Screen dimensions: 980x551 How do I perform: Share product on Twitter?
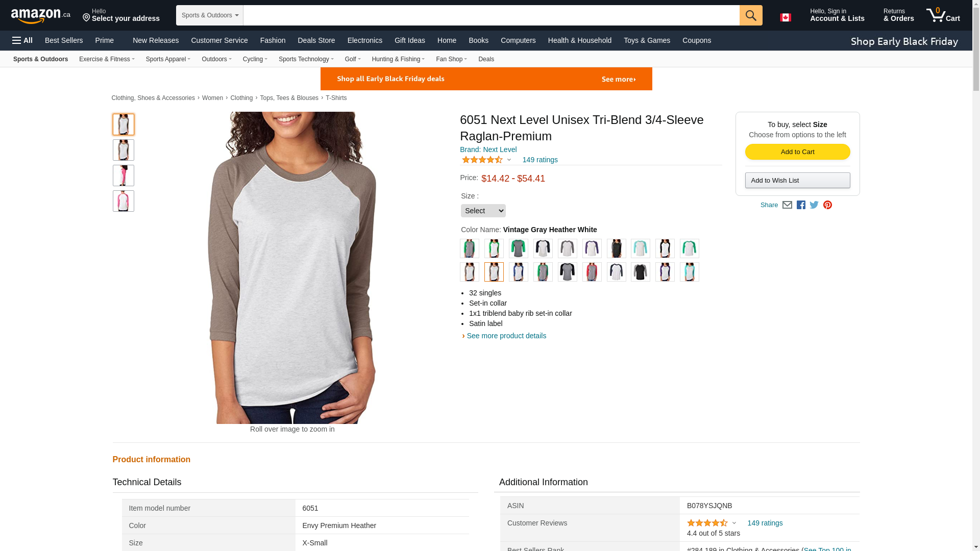(814, 205)
